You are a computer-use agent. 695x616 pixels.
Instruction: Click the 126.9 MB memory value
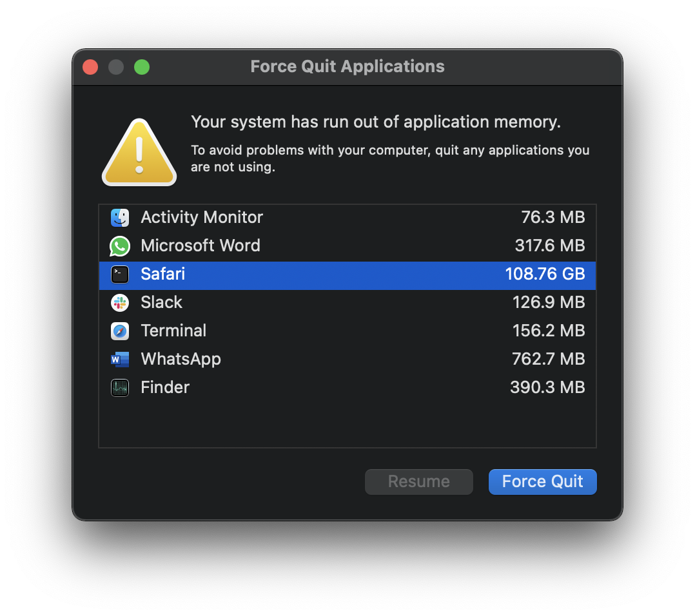(549, 302)
